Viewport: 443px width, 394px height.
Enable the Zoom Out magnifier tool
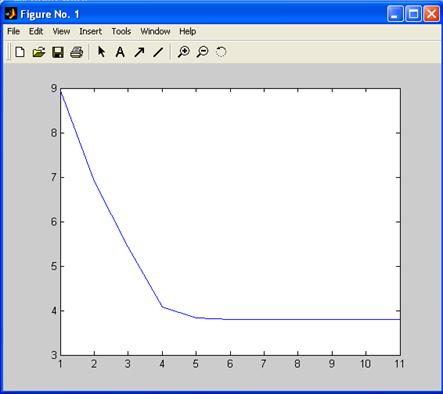[202, 52]
